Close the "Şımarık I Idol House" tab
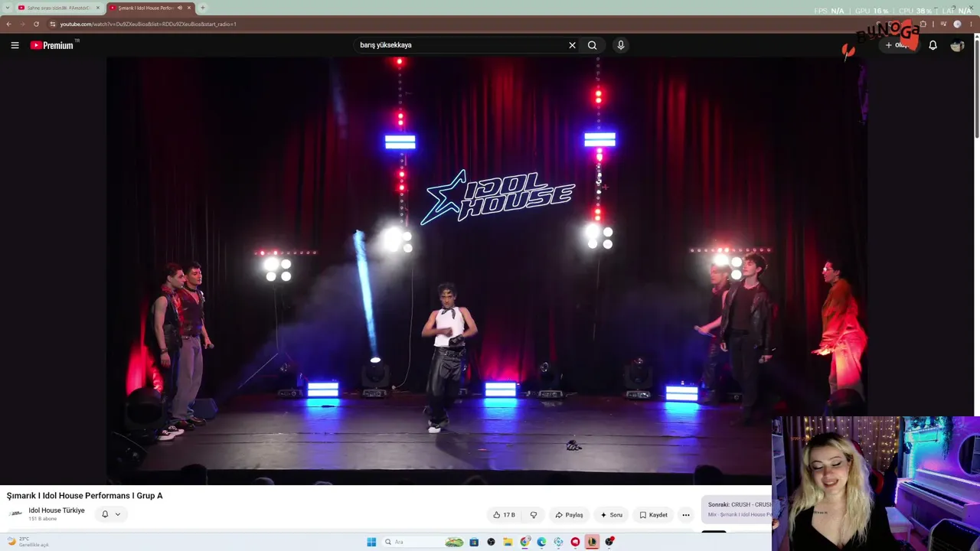Screen dimensions: 980x551 click(189, 8)
